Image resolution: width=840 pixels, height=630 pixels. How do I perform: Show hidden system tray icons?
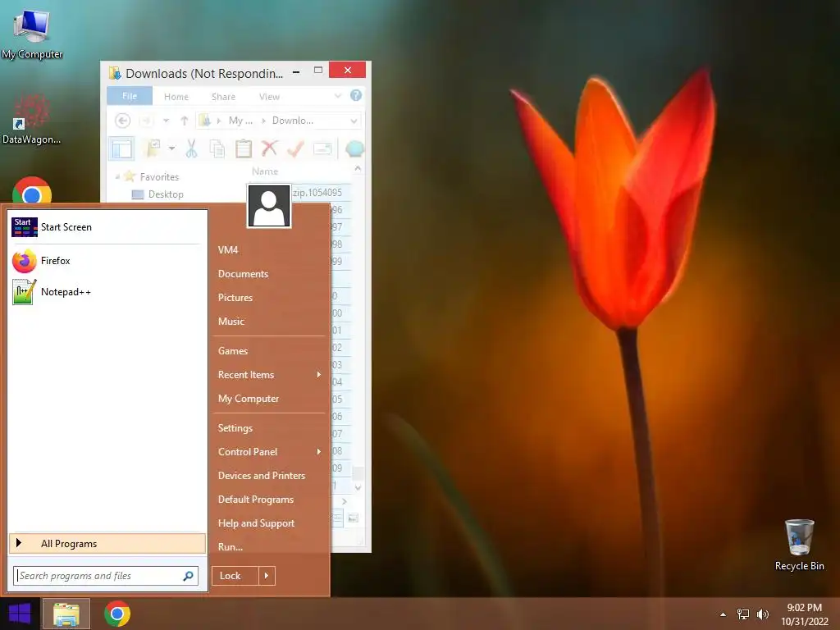[x=724, y=614]
